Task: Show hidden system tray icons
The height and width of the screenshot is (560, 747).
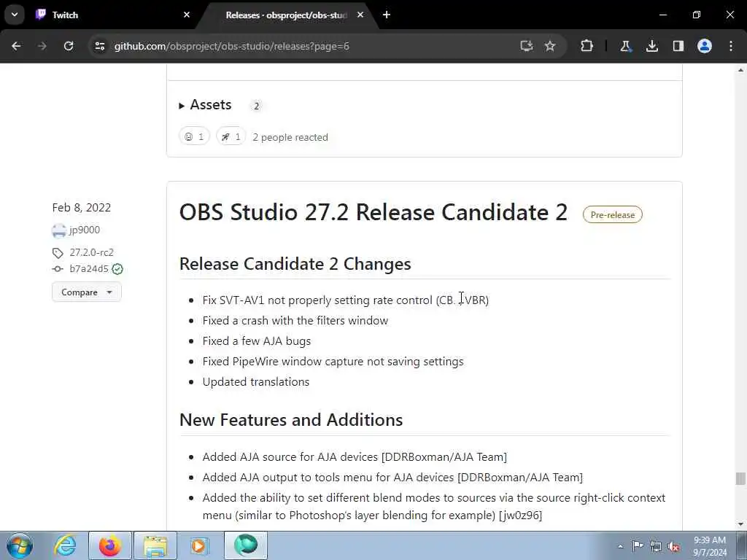Action: tap(620, 547)
